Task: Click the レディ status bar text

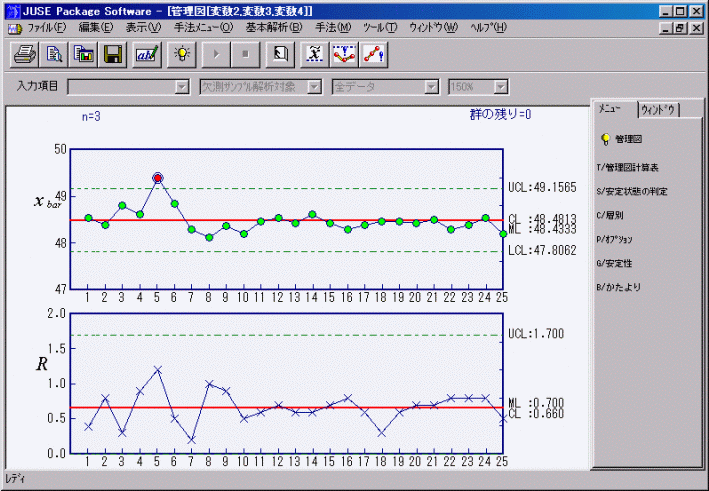Action: tap(15, 479)
